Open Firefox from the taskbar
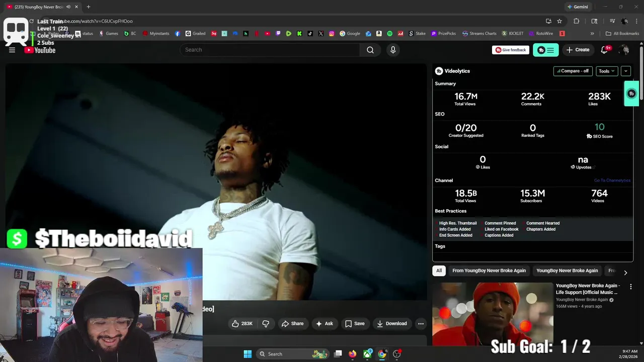Image resolution: width=644 pixels, height=362 pixels. pyautogui.click(x=353, y=354)
